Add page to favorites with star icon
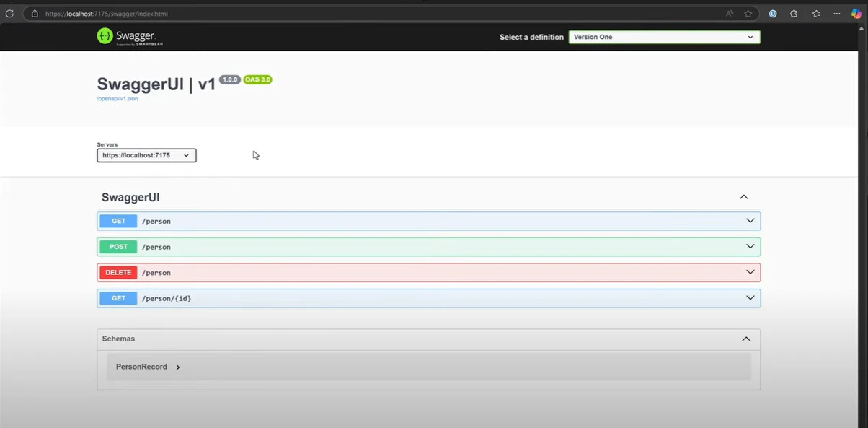Screen dimensions: 868x428 click(x=748, y=13)
